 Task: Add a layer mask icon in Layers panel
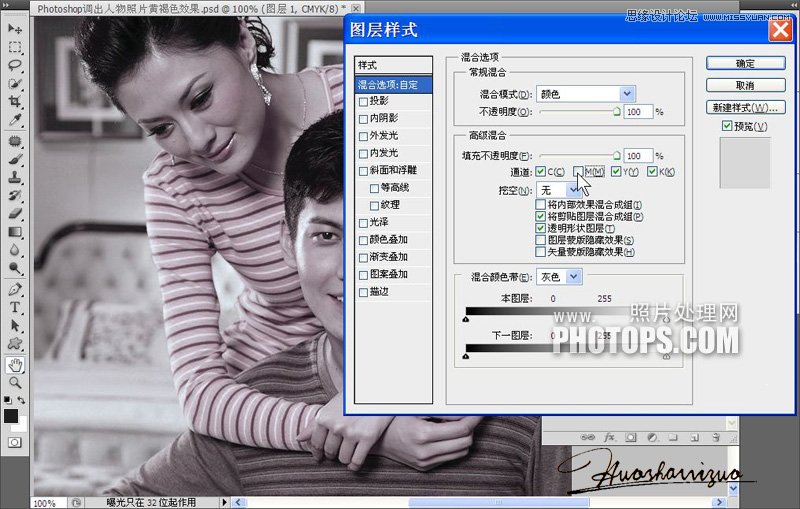pos(631,437)
